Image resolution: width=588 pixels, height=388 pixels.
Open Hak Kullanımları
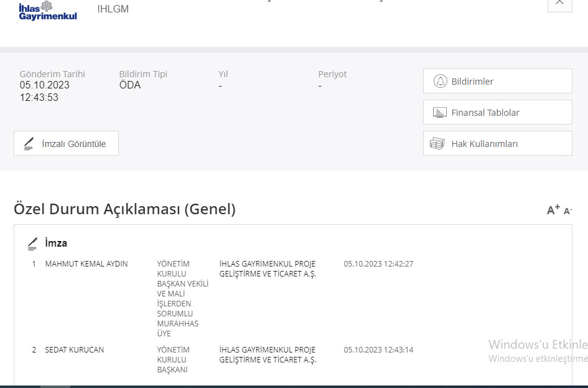pyautogui.click(x=497, y=143)
